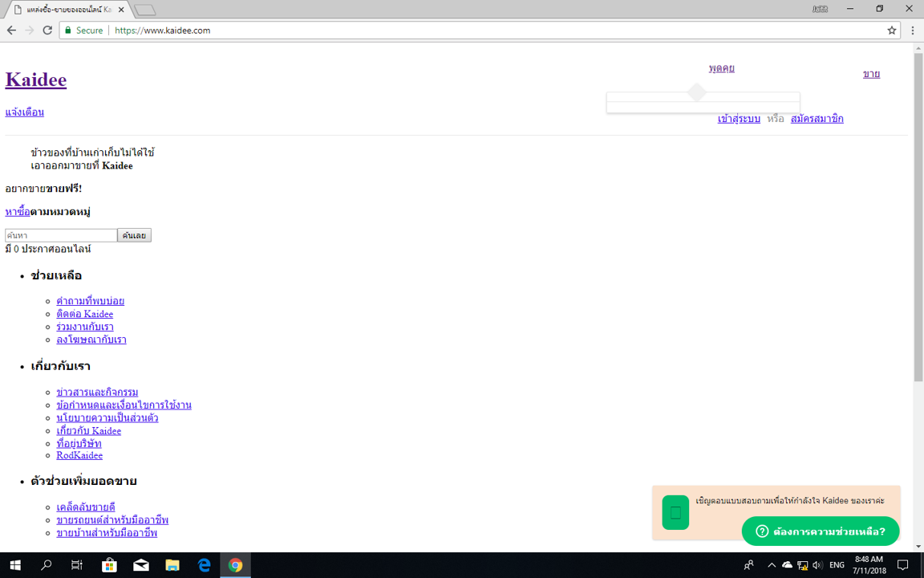Open Task View on the taskbar
This screenshot has width=924, height=578.
coord(77,565)
